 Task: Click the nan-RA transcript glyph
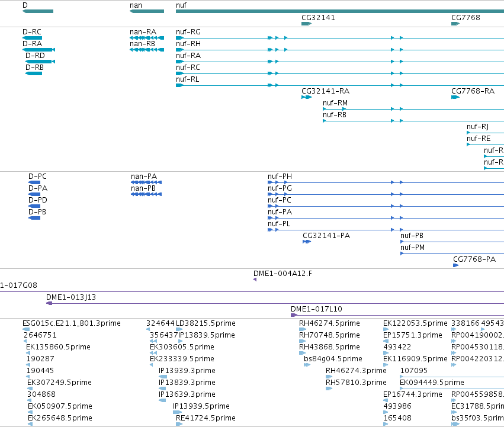point(146,38)
